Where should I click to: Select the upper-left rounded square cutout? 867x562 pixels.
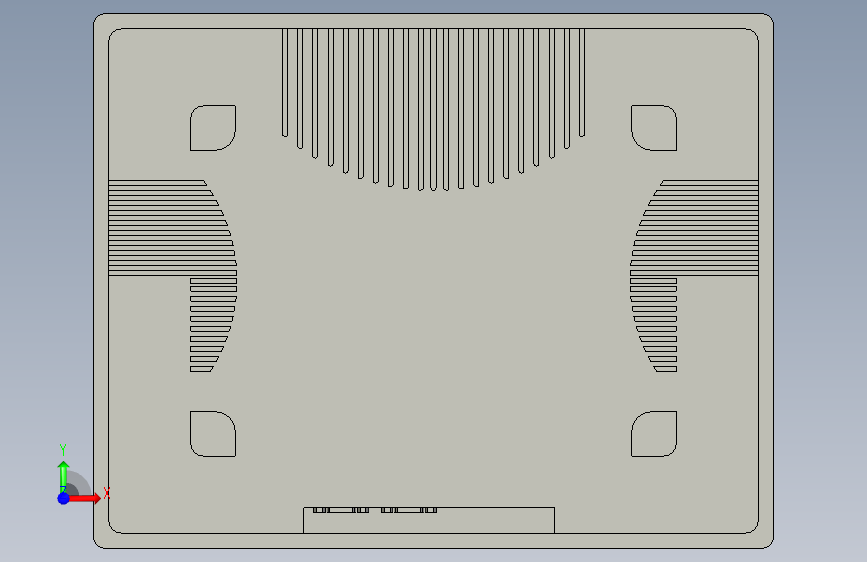(213, 128)
